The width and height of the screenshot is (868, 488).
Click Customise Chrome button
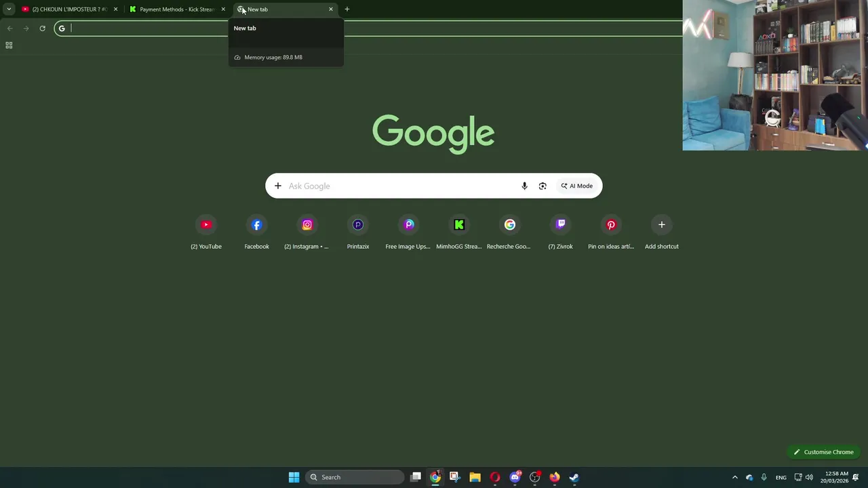823,452
